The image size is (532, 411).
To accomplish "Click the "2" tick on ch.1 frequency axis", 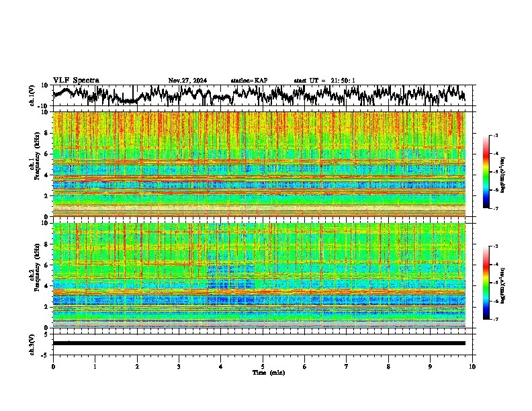I will [46, 195].
